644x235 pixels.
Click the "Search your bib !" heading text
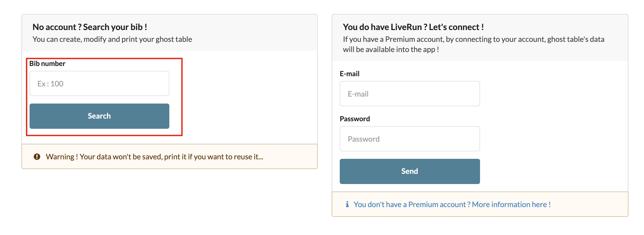coord(115,27)
